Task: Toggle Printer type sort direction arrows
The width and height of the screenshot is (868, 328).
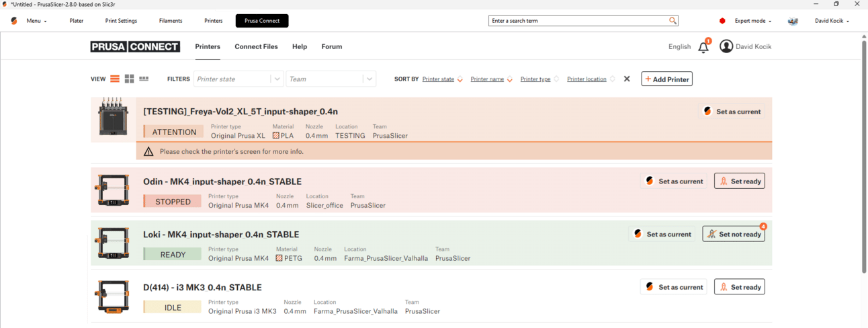Action: pos(556,79)
